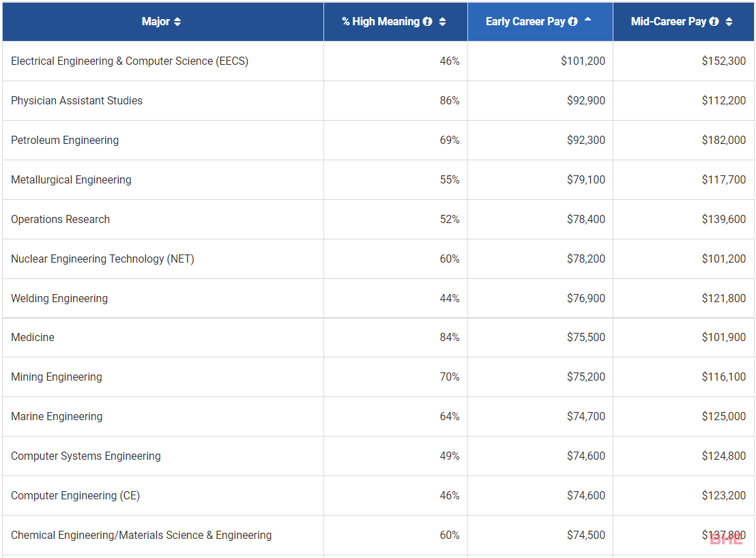Click the 86% High Meaning value
This screenshot has height=558, width=756.
point(450,101)
